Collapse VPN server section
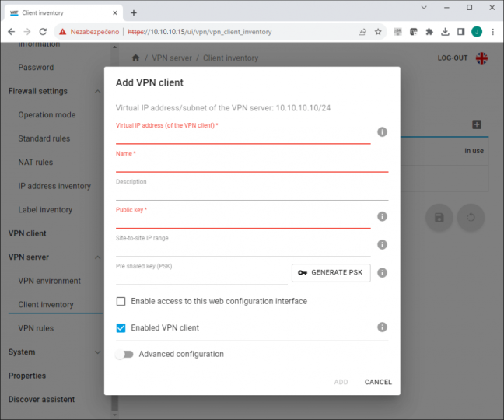This screenshot has width=504, height=420. [98, 257]
